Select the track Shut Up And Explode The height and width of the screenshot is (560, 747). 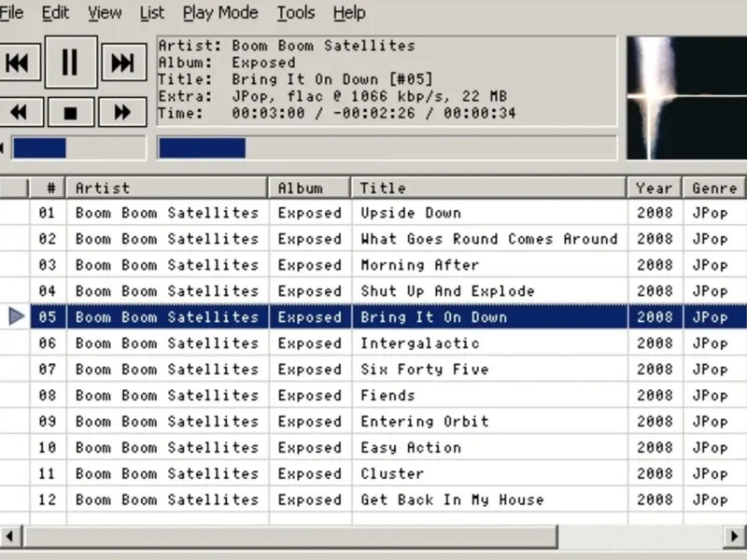447,291
